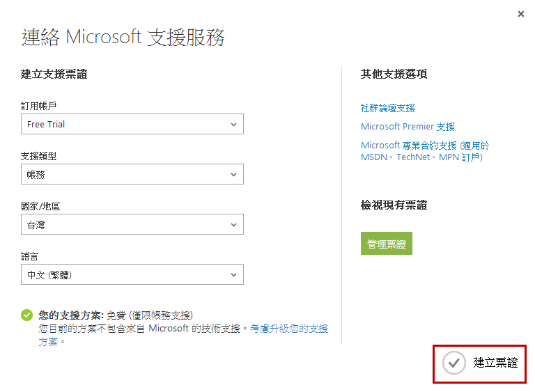This screenshot has width=535, height=392.
Task: Click the 檢視現有票證 heading
Action: click(394, 205)
